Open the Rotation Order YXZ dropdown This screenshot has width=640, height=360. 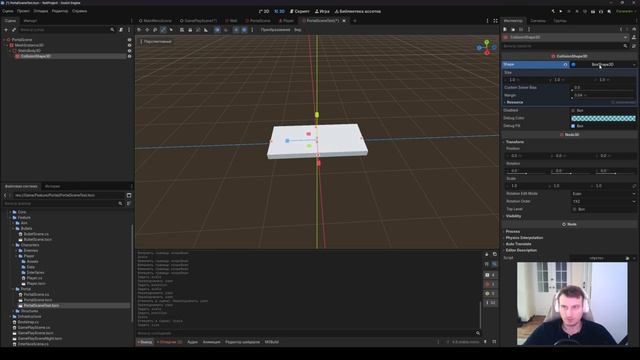coord(603,201)
